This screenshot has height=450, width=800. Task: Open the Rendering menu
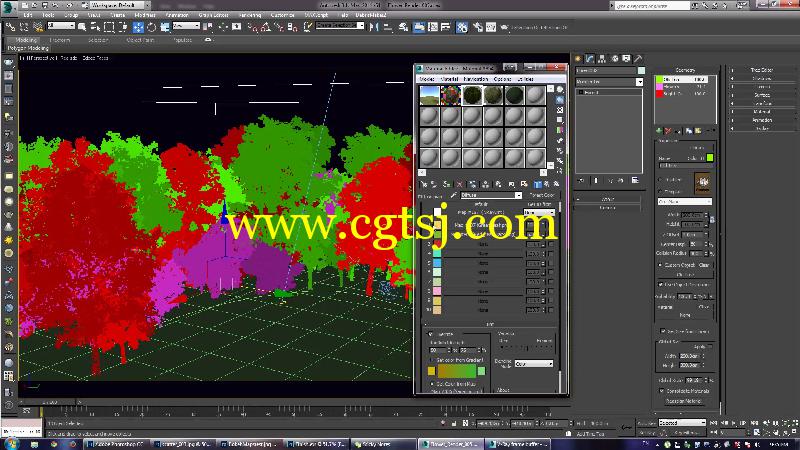pos(250,15)
